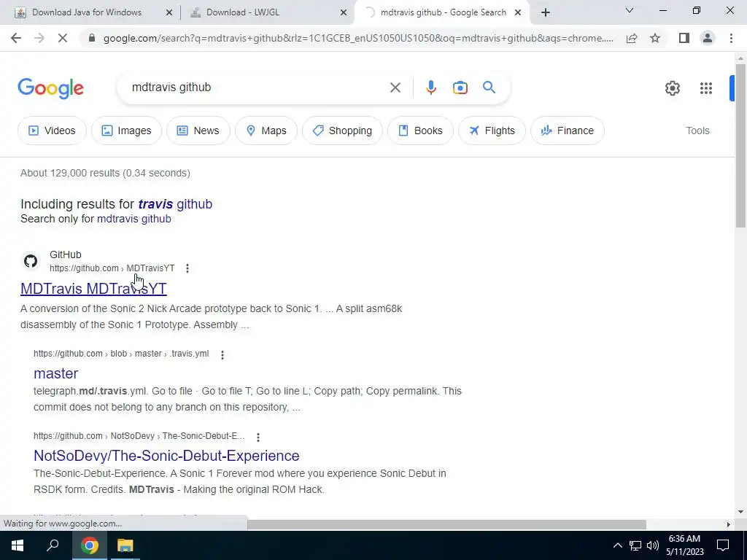Search only for mdtravis github

point(134,219)
